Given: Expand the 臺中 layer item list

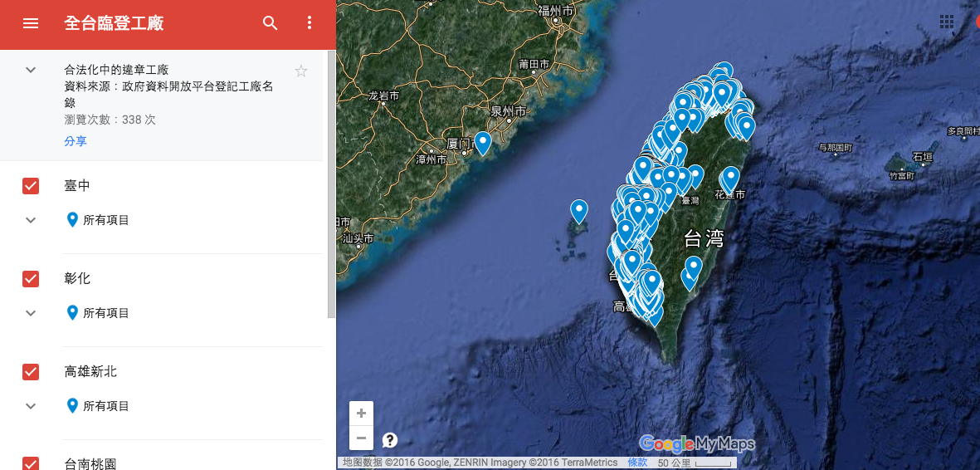Looking at the screenshot, I should coord(31,220).
